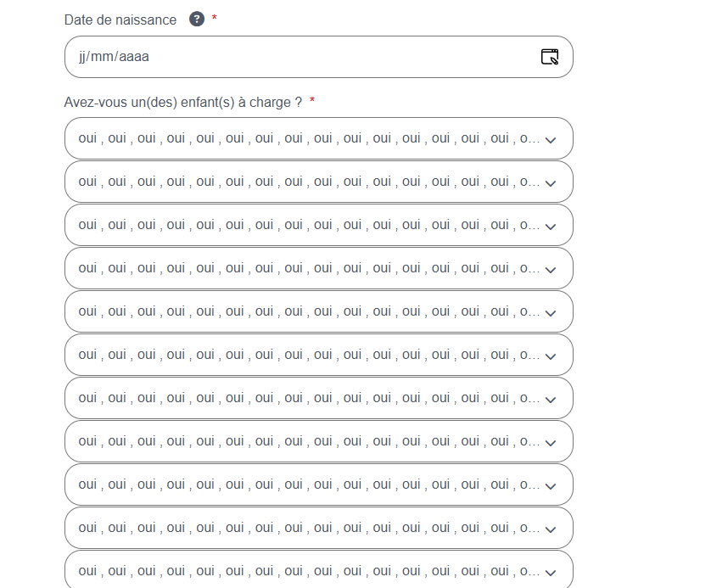This screenshot has width=711, height=588.
Task: Click the chevron arrow of the tenth 'oui' dropdown
Action: [551, 529]
